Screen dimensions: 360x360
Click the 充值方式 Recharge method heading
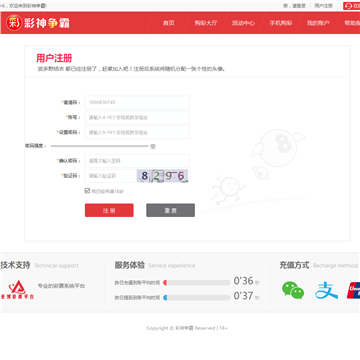click(x=318, y=265)
